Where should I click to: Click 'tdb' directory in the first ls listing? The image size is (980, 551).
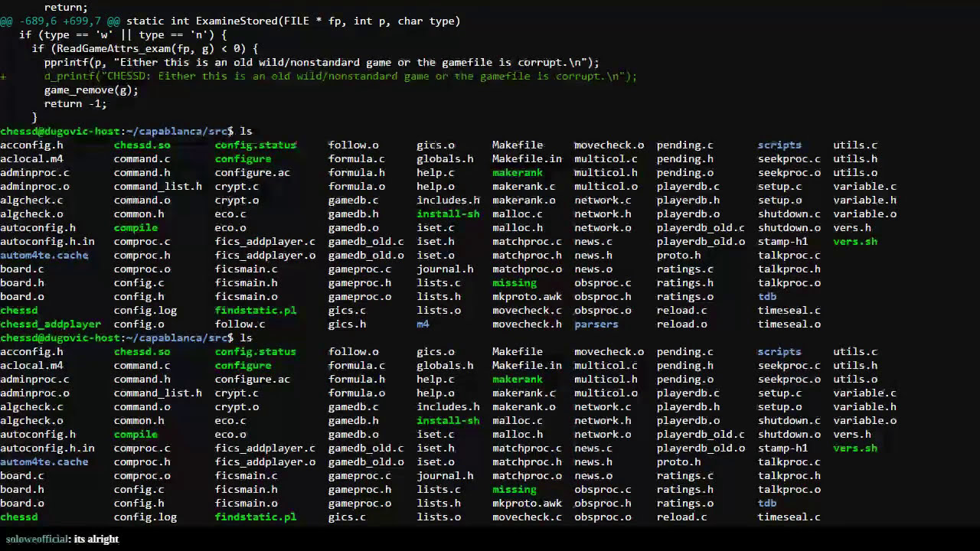(767, 296)
